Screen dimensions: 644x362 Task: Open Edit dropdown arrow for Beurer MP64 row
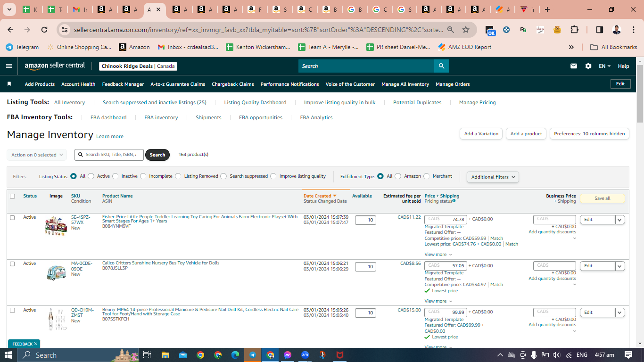[x=620, y=313]
